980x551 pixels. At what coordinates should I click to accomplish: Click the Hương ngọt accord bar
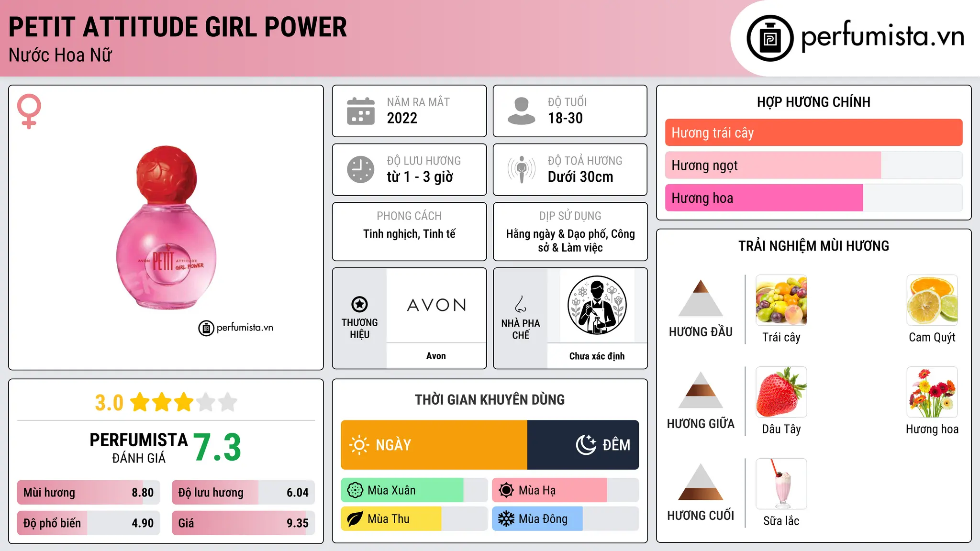point(814,165)
